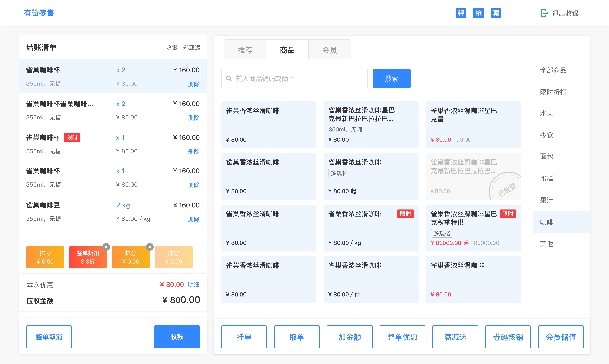The image size is (609, 364).
Task: Click the 整单取消 button
Action: point(49,337)
